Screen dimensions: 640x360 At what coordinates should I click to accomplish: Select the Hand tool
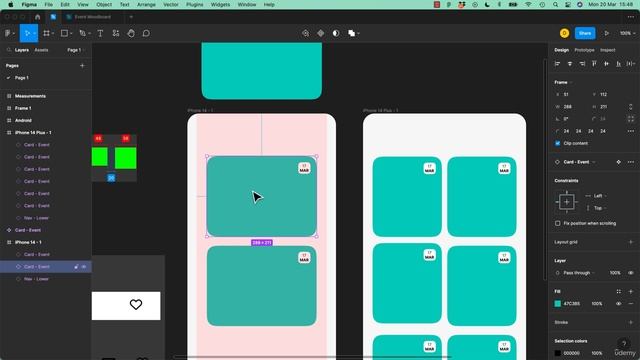click(x=131, y=33)
